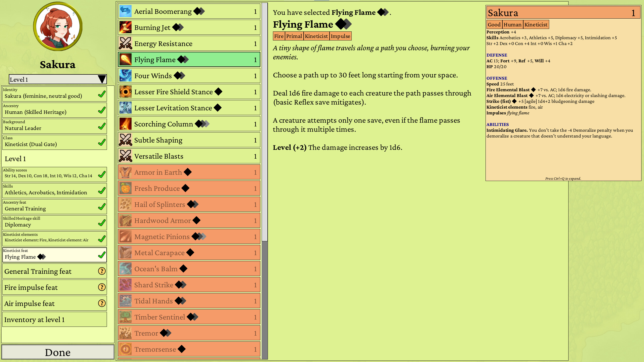This screenshot has width=644, height=362.
Task: Click the Scorching Column icon
Action: (126, 124)
